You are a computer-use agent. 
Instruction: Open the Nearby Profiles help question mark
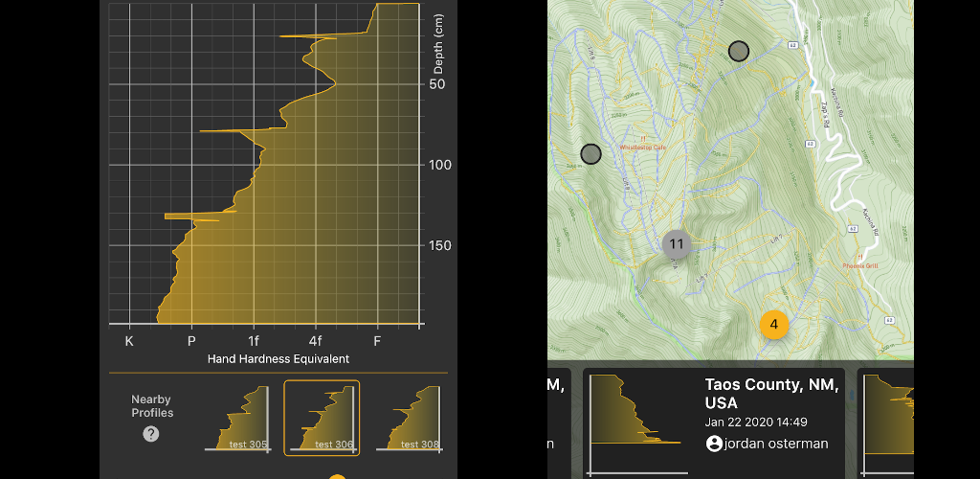[x=150, y=434]
